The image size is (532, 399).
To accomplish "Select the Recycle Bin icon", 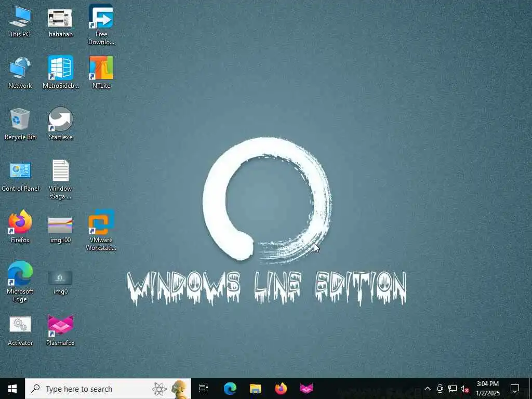I will click(20, 124).
